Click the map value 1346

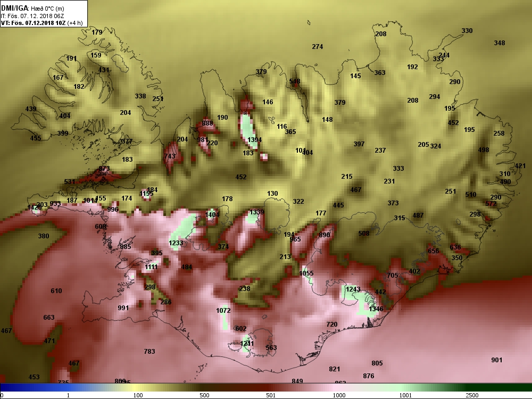coord(376,309)
